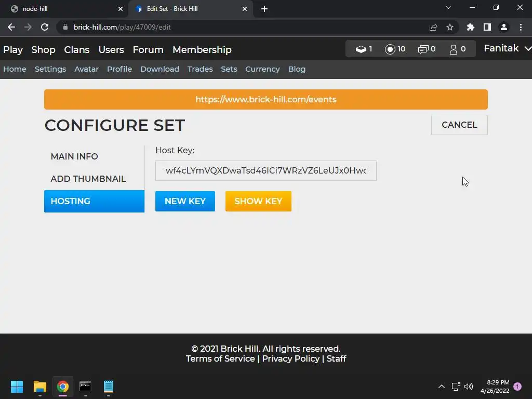This screenshot has height=399, width=532.
Task: Reload the Brick Hill page
Action: 45,27
